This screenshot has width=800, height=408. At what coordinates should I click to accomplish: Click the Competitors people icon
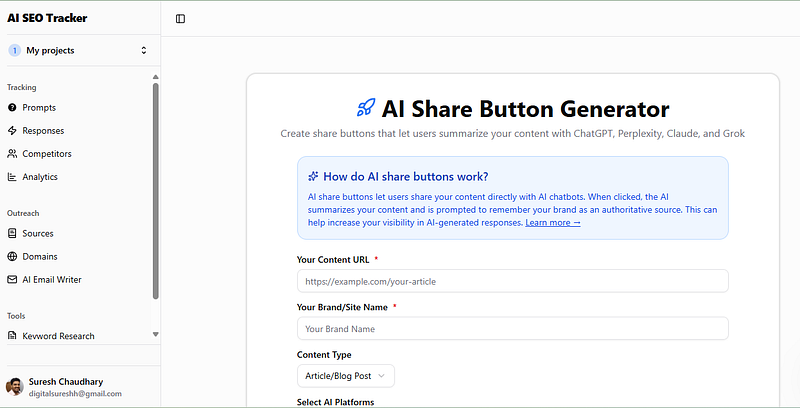(x=12, y=154)
